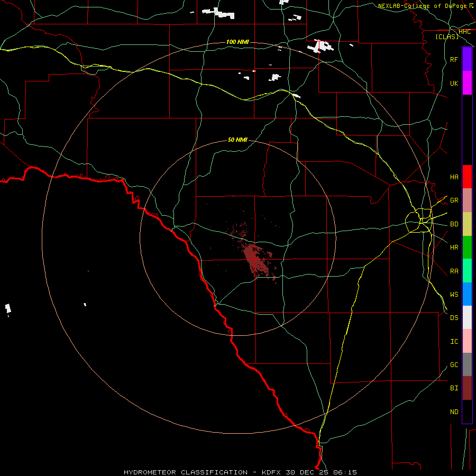Click the [CLAS] legend heading
This screenshot has width=476, height=476.
pyautogui.click(x=447, y=36)
